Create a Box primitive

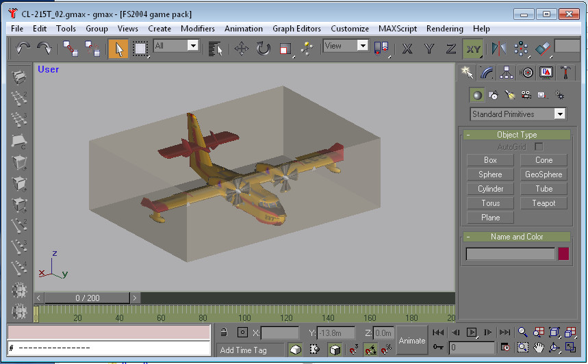[x=490, y=160]
